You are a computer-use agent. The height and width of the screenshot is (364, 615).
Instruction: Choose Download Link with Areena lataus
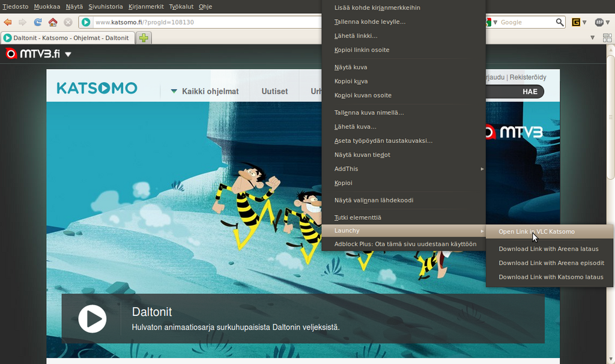pyautogui.click(x=548, y=249)
